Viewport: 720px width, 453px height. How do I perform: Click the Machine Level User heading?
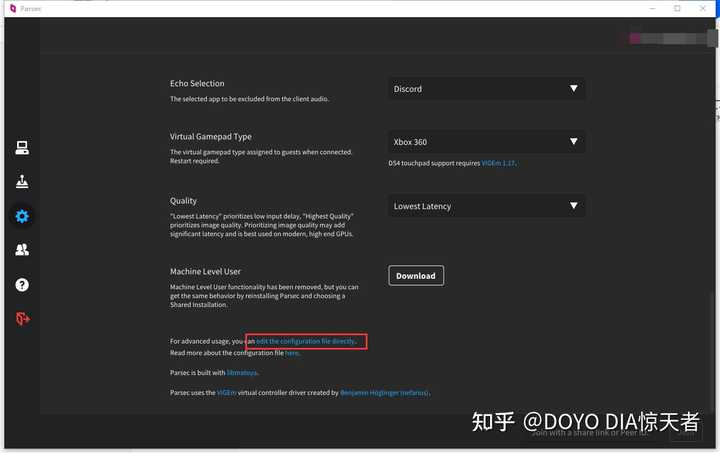click(205, 272)
